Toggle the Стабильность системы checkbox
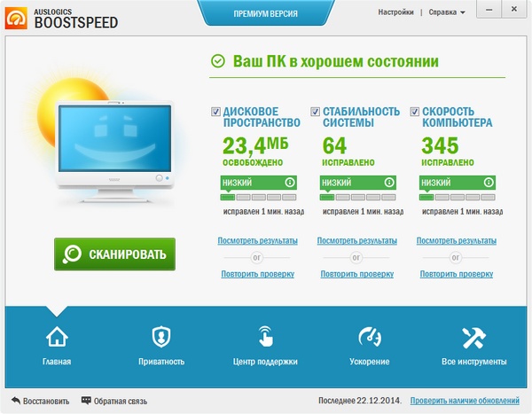Screen dimensions: 532x414 (x=316, y=112)
